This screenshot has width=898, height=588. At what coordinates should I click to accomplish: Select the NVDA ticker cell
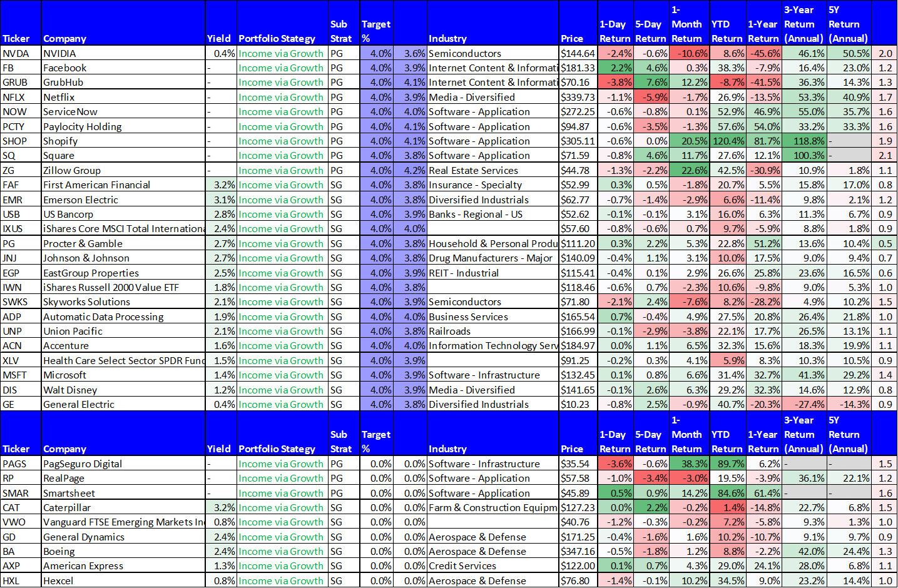click(21, 53)
